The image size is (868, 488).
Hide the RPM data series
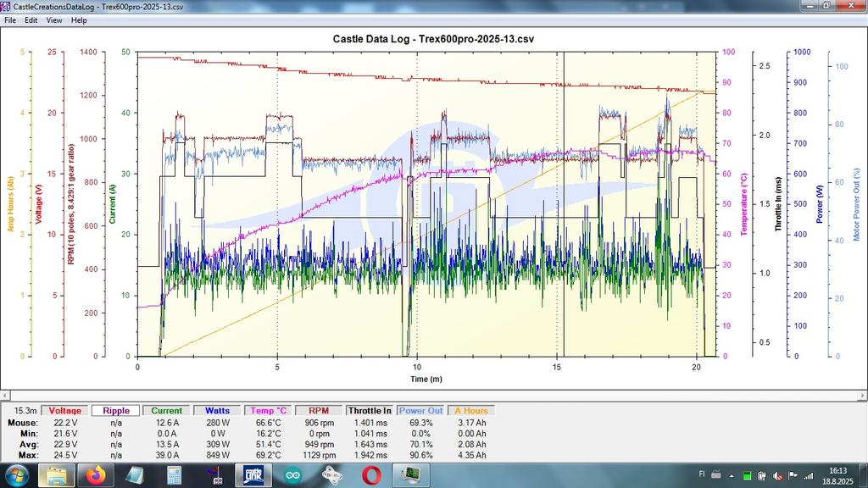319,411
